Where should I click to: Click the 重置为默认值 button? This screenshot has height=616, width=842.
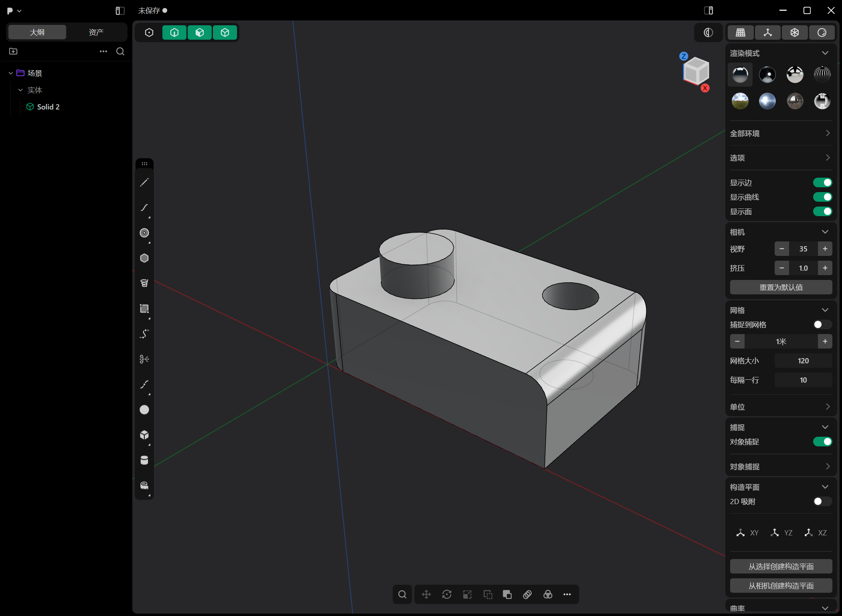[x=781, y=288]
